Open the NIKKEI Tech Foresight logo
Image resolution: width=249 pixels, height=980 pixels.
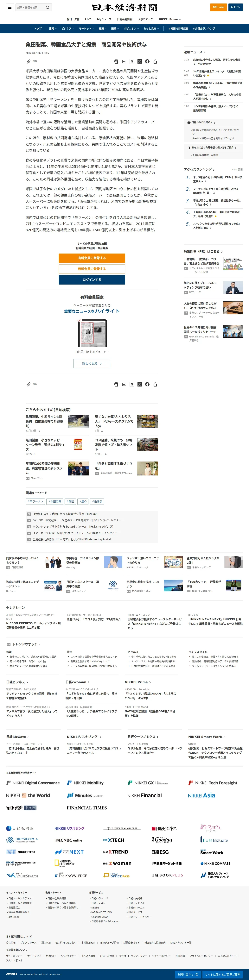[213, 783]
